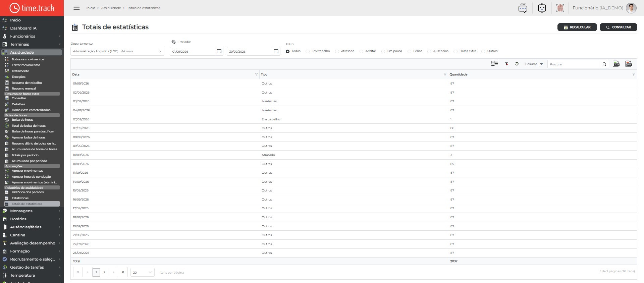Clear table filters with the red-x funnel
The height and width of the screenshot is (283, 644).
pos(506,64)
